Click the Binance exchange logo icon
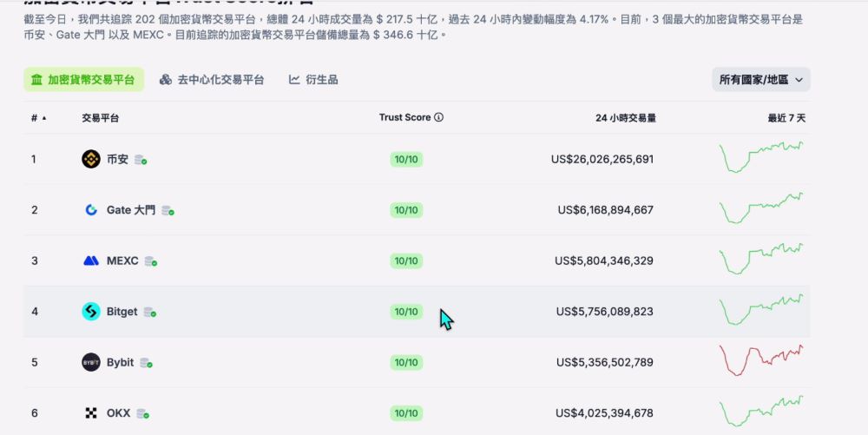Screen dimensions: 868x435 pos(91,159)
